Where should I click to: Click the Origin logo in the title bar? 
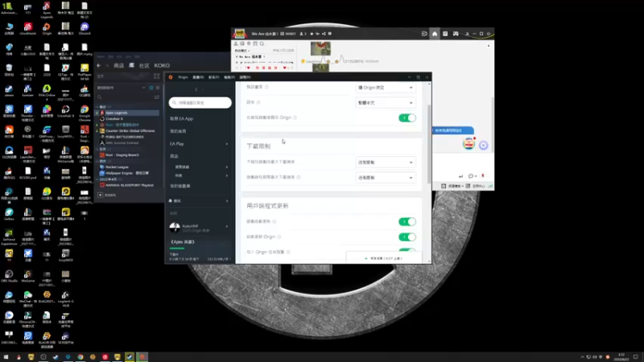click(171, 77)
